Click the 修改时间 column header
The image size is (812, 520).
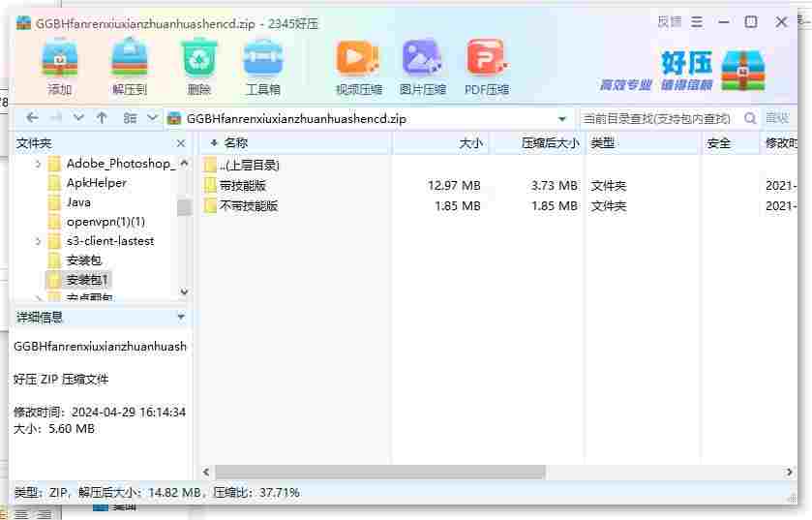779,143
